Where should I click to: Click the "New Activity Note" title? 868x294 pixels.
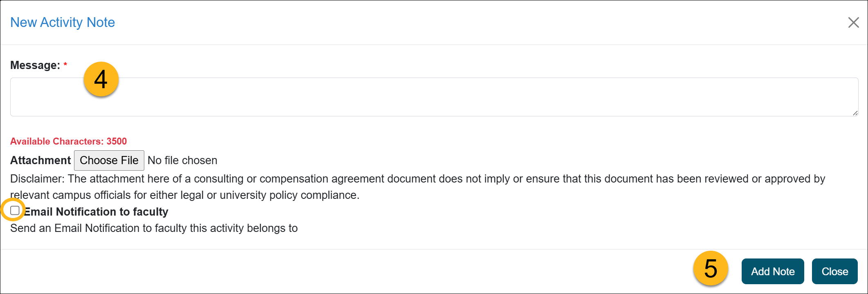(63, 22)
